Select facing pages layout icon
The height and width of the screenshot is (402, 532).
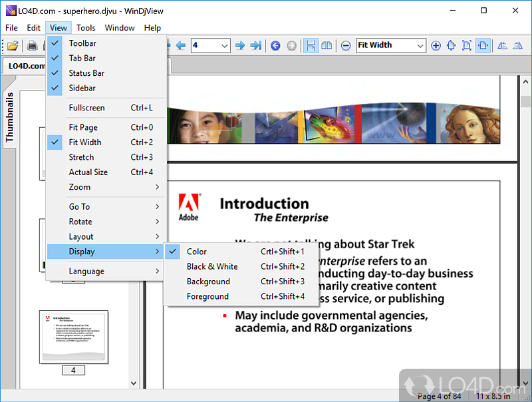(327, 45)
